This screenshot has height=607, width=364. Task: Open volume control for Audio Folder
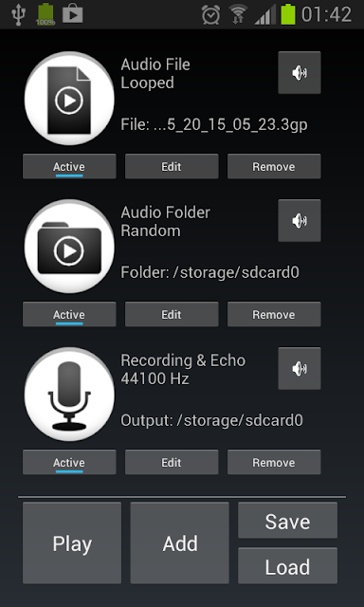click(x=300, y=221)
